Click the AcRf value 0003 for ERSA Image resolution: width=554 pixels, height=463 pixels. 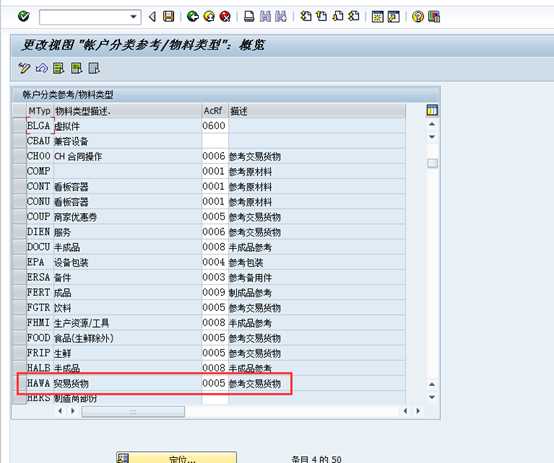coord(215,277)
